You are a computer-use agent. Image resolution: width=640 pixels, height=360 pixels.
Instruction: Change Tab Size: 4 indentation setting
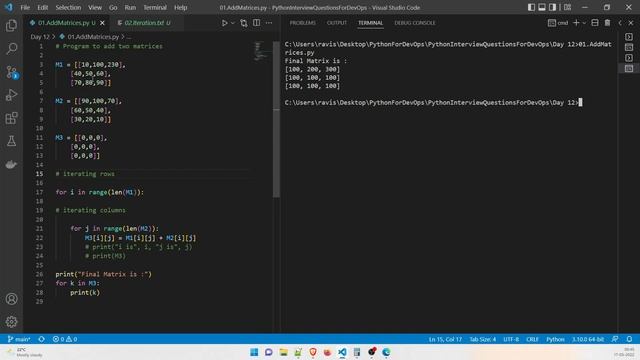point(482,339)
